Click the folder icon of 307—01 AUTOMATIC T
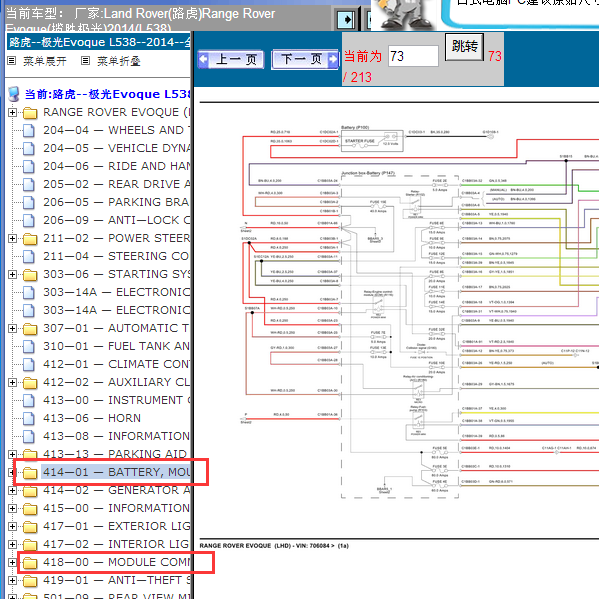Image resolution: width=599 pixels, height=599 pixels. (30, 329)
